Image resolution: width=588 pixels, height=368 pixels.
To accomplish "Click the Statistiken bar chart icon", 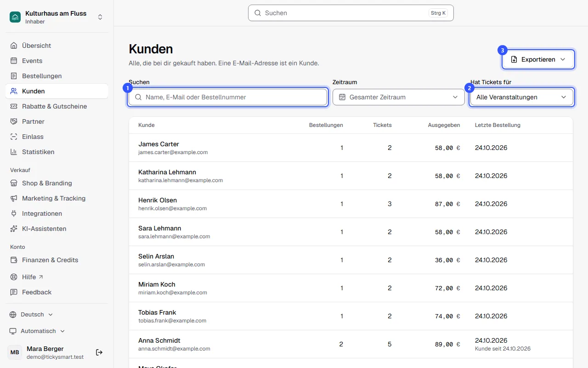I will [14, 152].
